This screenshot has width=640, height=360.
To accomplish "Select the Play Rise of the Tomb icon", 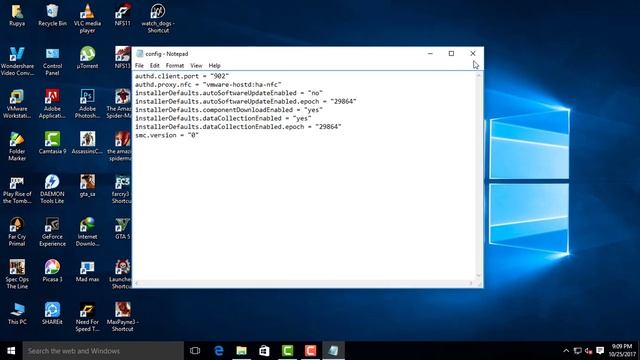I will click(x=17, y=189).
